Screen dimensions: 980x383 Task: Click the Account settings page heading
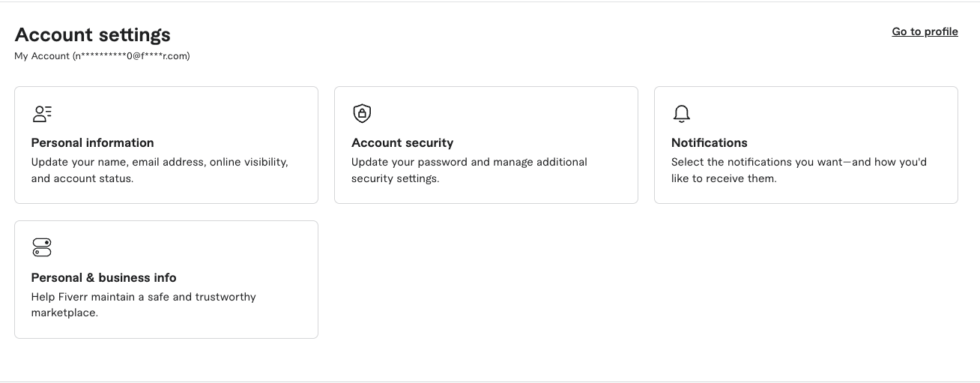92,34
